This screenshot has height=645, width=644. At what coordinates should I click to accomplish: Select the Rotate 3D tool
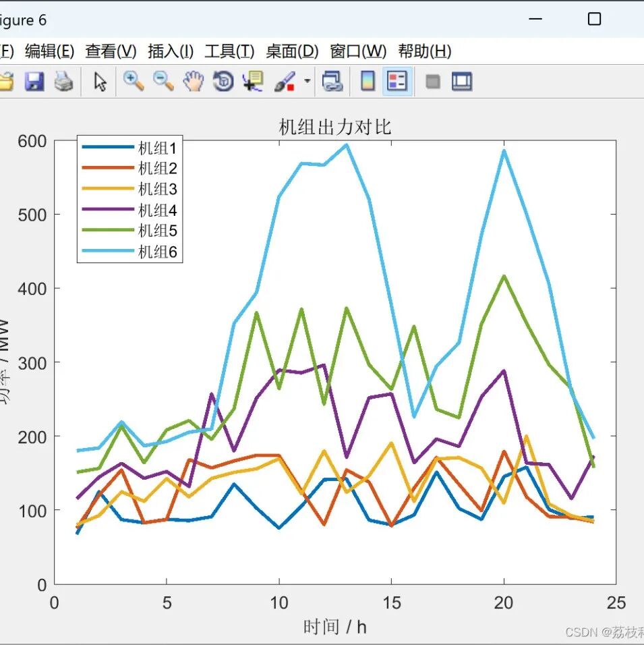coord(223,81)
